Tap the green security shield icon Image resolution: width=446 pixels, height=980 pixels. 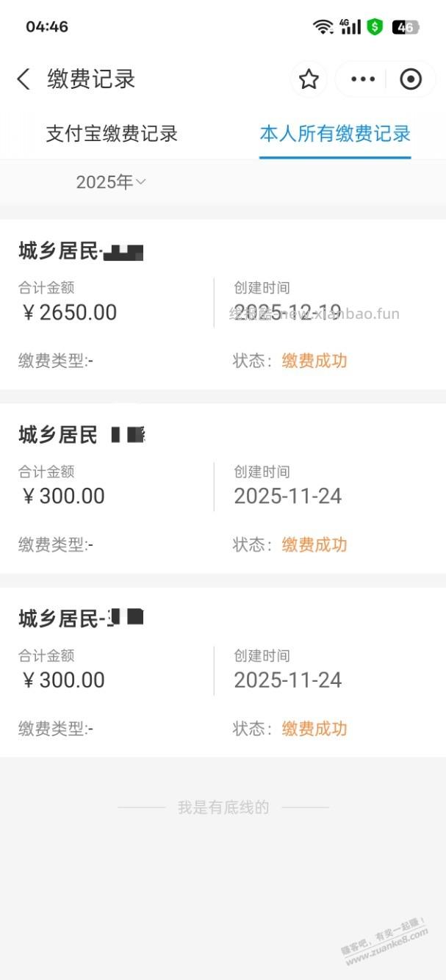(x=375, y=26)
